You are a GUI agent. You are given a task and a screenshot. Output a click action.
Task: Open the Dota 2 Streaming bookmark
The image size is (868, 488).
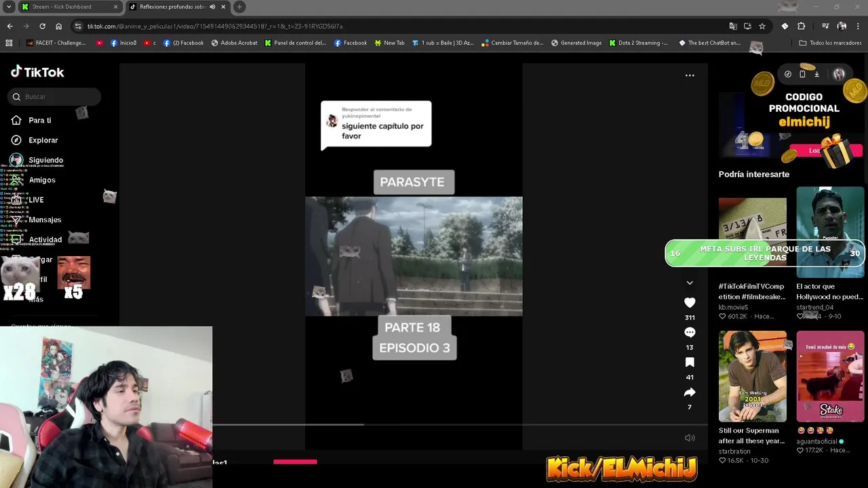[x=638, y=43]
